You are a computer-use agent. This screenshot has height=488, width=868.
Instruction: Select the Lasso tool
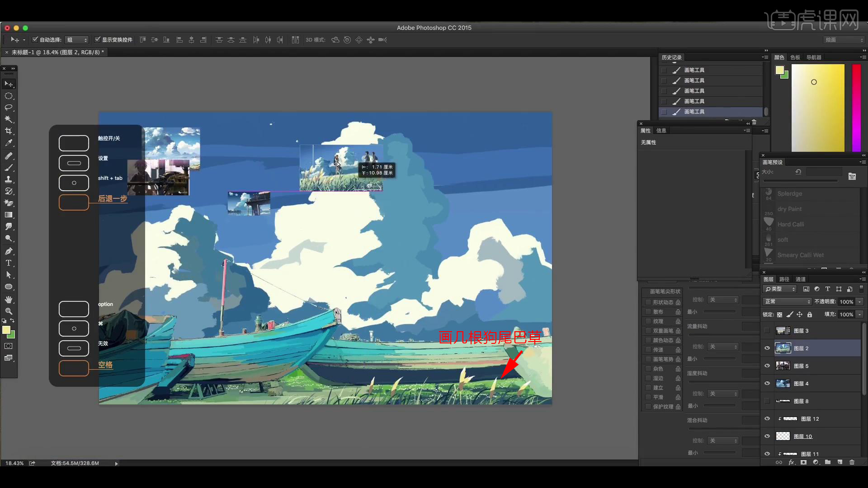[x=9, y=108]
